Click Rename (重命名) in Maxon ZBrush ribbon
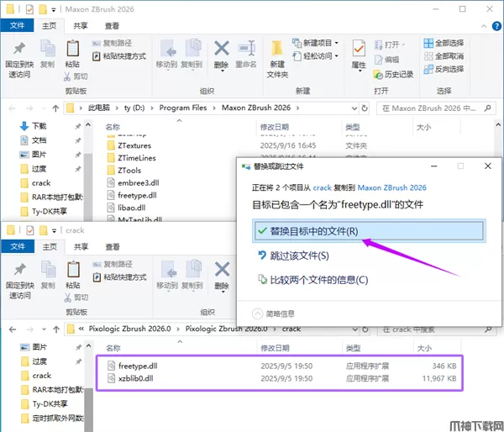504x432 pixels. coord(246,54)
